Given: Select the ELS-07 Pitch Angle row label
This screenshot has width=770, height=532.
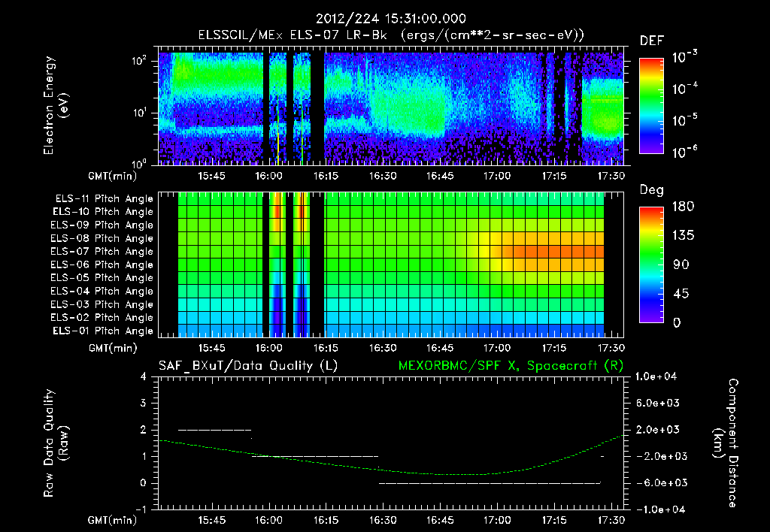Looking at the screenshot, I should point(102,251).
